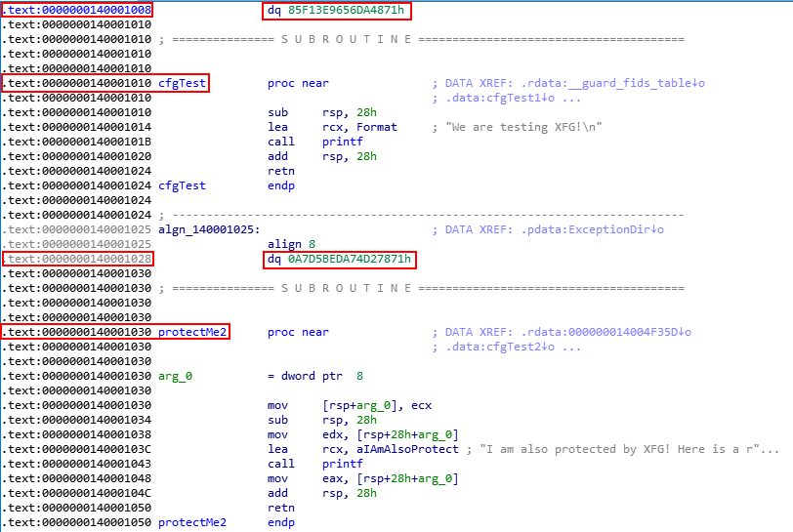This screenshot has height=532, width=793.
Task: Select the algn_140001025 label
Action: pos(209,229)
